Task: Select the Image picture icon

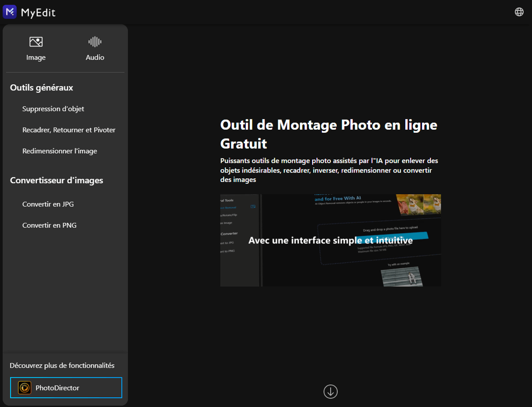Action: [36, 42]
